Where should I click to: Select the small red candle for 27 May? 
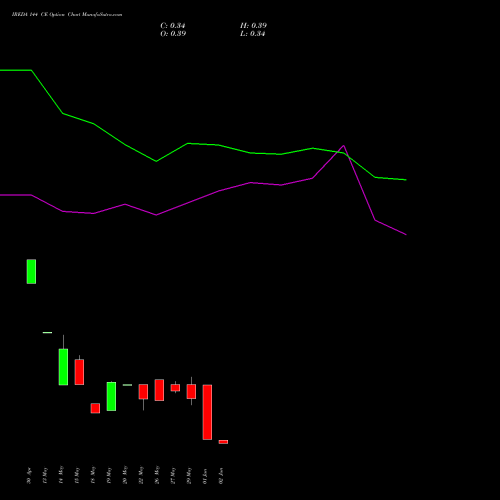point(175,388)
